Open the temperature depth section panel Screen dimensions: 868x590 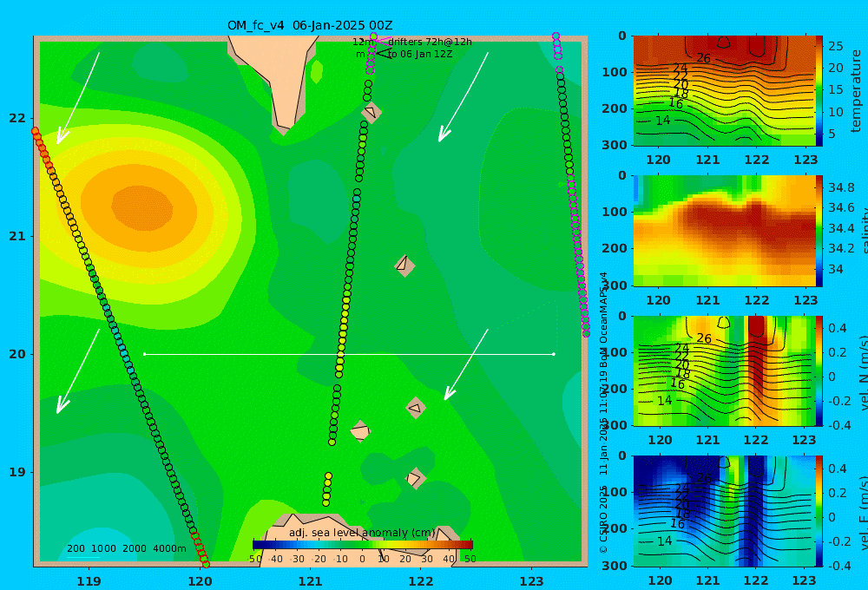tap(724, 91)
